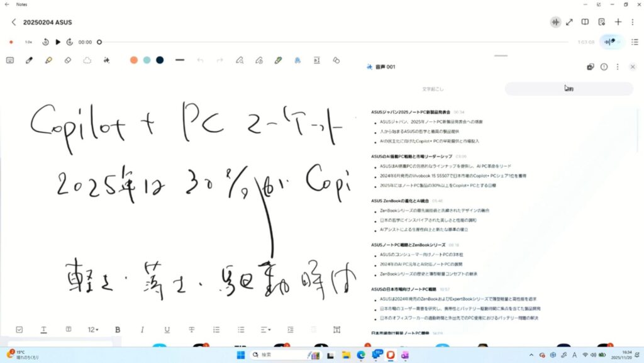Screen dimensions: 644x363
Task: Select the yellow highlighter tool
Action: pos(48,60)
